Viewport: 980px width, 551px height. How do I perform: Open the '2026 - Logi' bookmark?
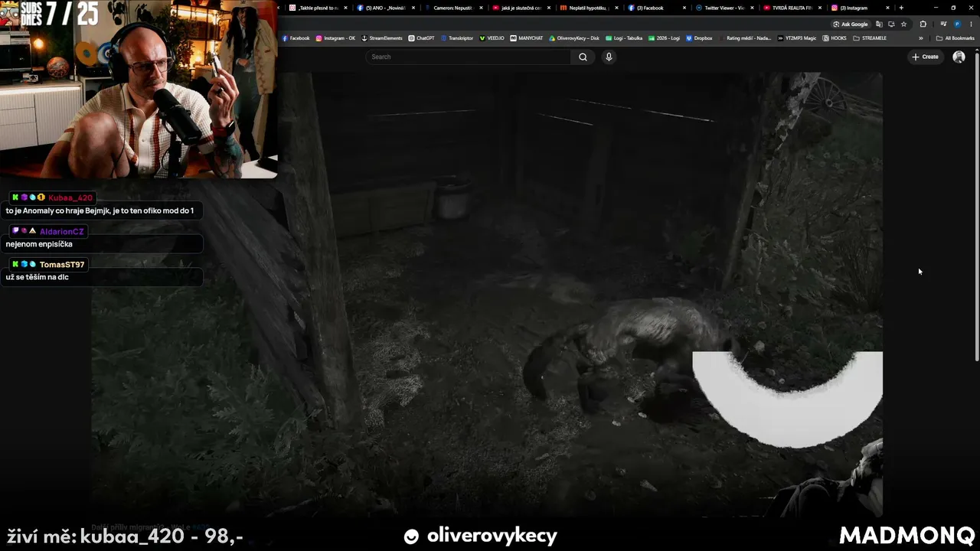[x=664, y=38]
